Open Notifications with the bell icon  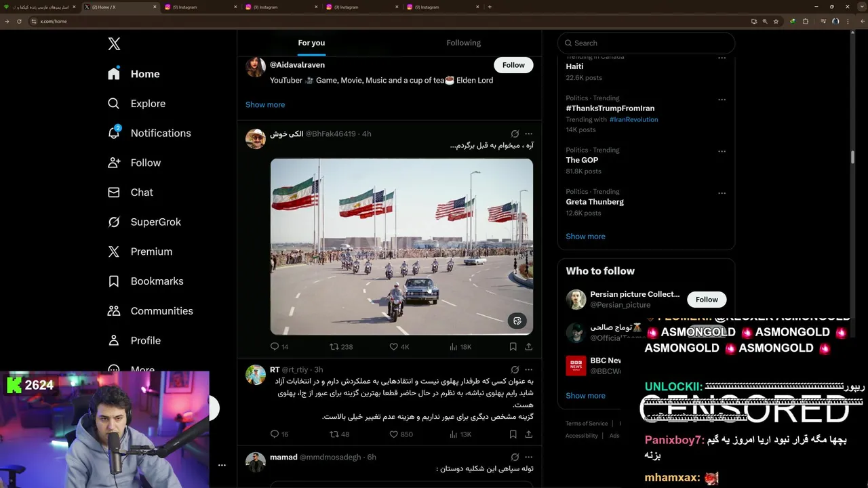pyautogui.click(x=149, y=134)
